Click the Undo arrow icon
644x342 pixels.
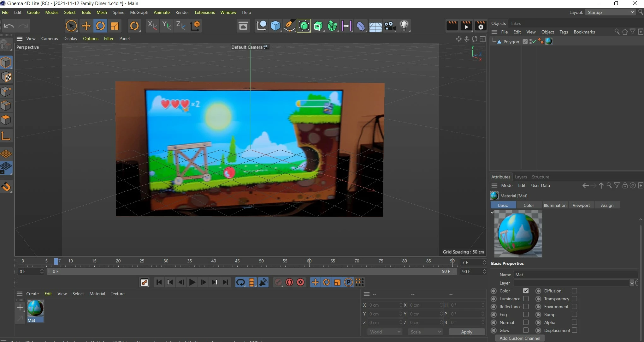click(x=9, y=26)
